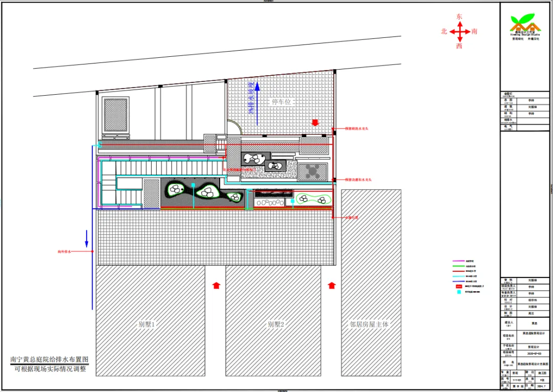Select the 邻居房屋主体 label
Image resolution: width=553 pixels, height=392 pixels.
(x=369, y=324)
